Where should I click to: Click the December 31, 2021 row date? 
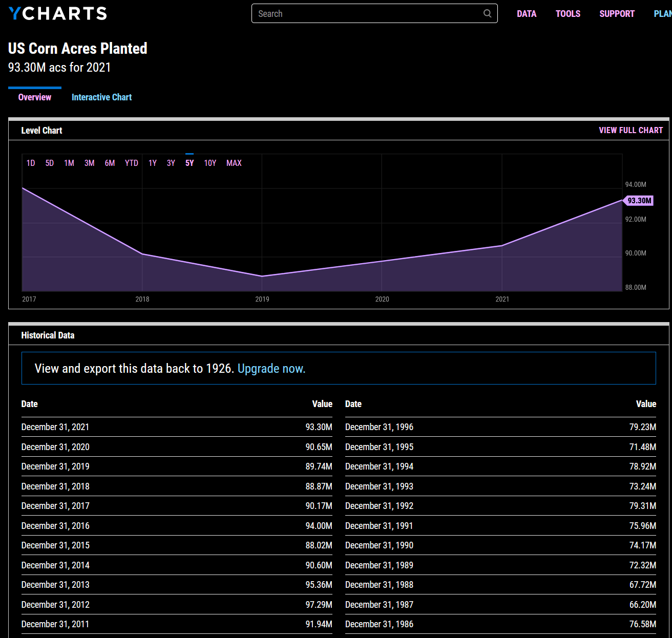[x=55, y=427]
